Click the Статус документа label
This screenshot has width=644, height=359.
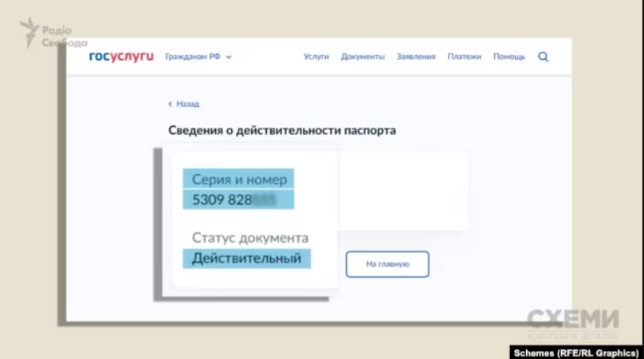pyautogui.click(x=249, y=238)
